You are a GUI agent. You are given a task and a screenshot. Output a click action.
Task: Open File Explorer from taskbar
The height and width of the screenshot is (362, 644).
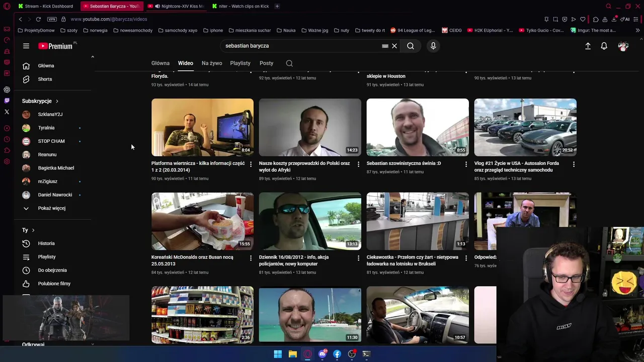point(293,354)
